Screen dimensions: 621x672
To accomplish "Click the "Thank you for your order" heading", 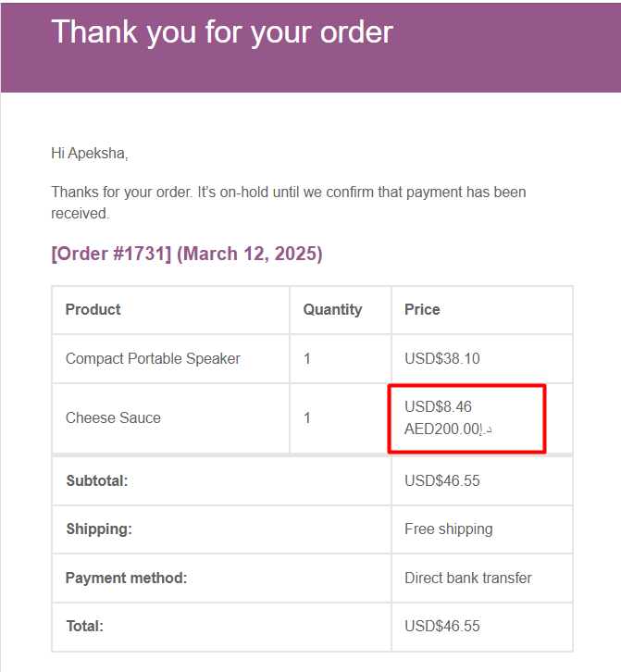I will [x=222, y=32].
